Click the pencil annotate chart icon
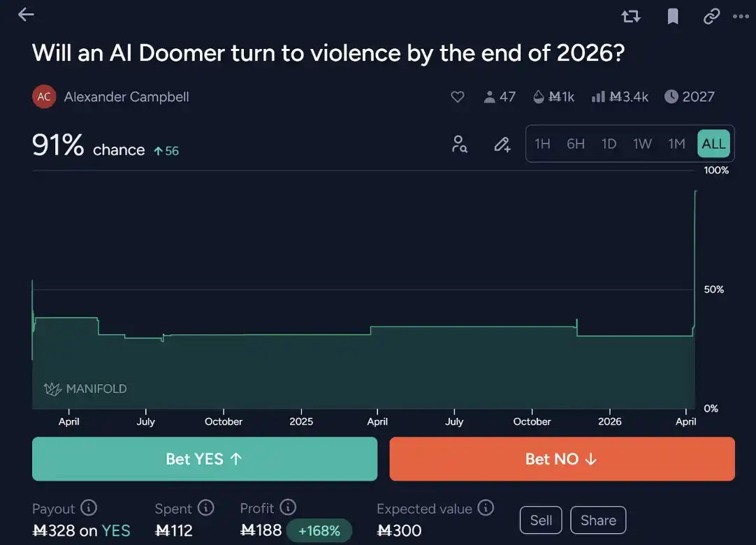This screenshot has height=545, width=756. [x=502, y=144]
